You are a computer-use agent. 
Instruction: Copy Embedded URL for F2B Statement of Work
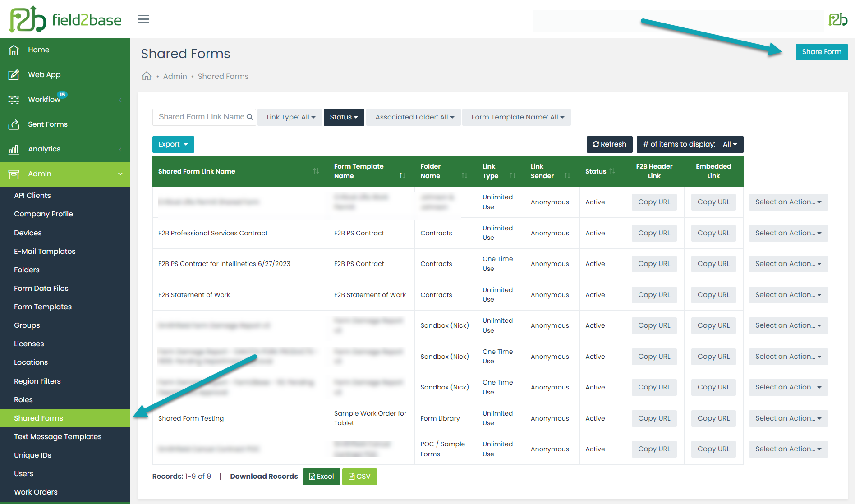(713, 295)
